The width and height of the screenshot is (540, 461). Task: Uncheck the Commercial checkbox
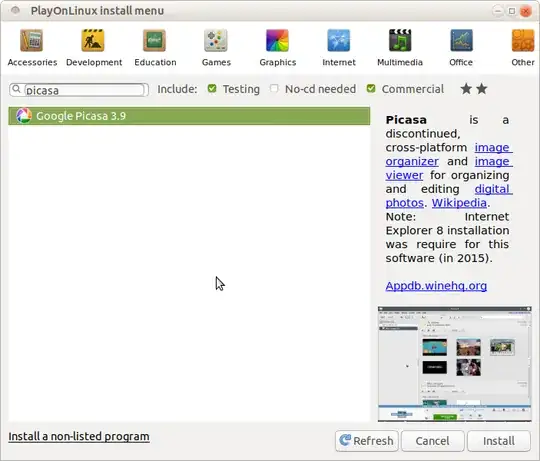[371, 88]
